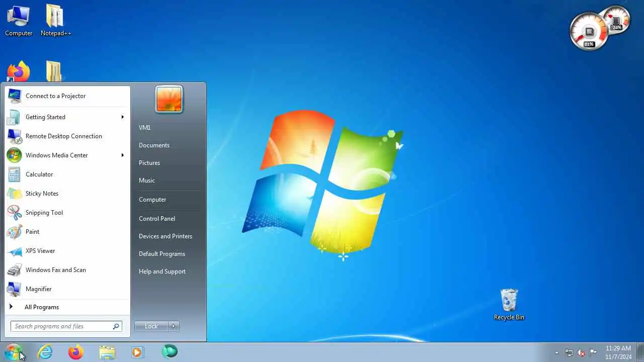This screenshot has height=362, width=644.
Task: Open Devices and Printers
Action: 166,236
